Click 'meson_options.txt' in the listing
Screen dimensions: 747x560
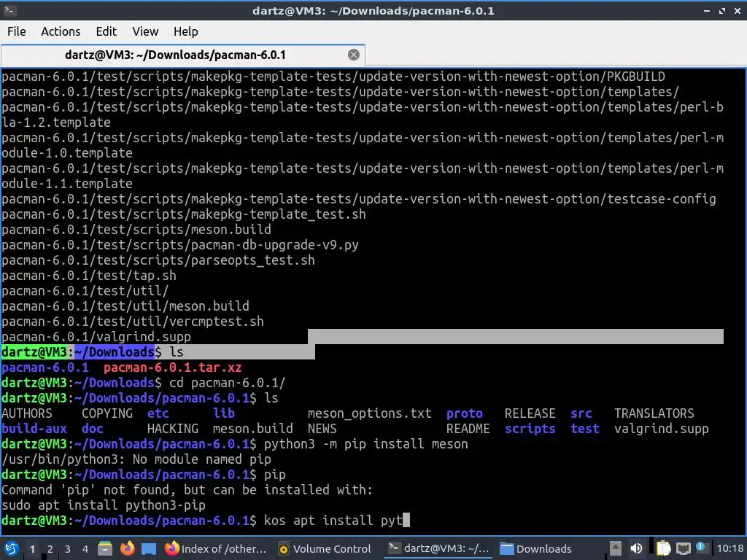click(x=369, y=413)
